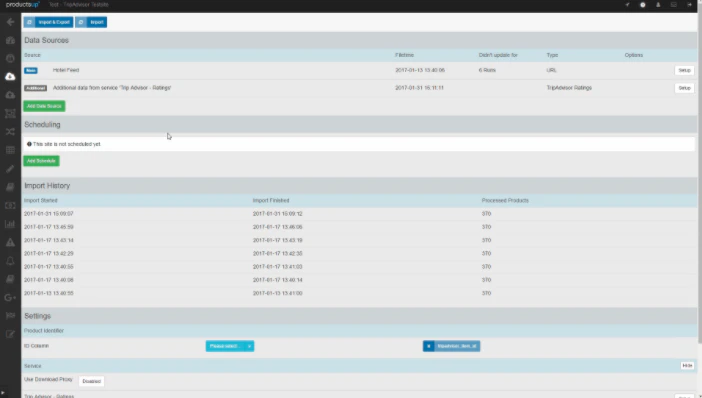Click the Additional badge on the TripAdvisor row
Image resolution: width=702 pixels, height=398 pixels.
pos(35,88)
